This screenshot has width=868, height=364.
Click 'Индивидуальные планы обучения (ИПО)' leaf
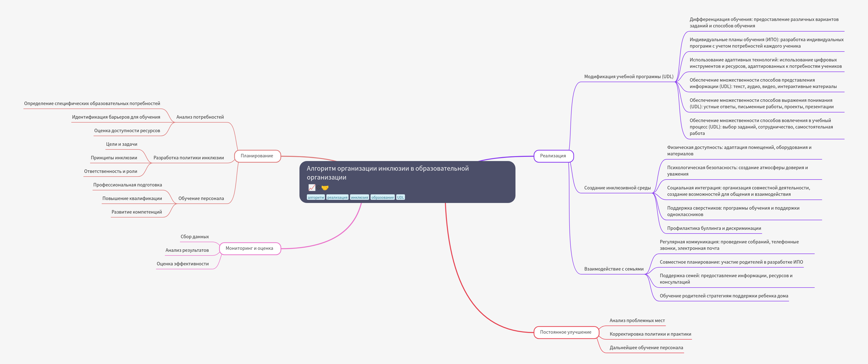[767, 43]
